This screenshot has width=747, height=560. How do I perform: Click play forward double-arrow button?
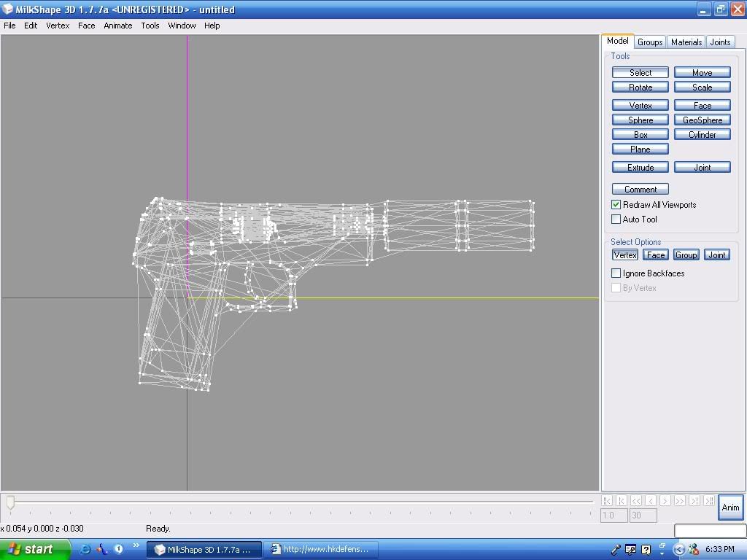pyautogui.click(x=680, y=500)
